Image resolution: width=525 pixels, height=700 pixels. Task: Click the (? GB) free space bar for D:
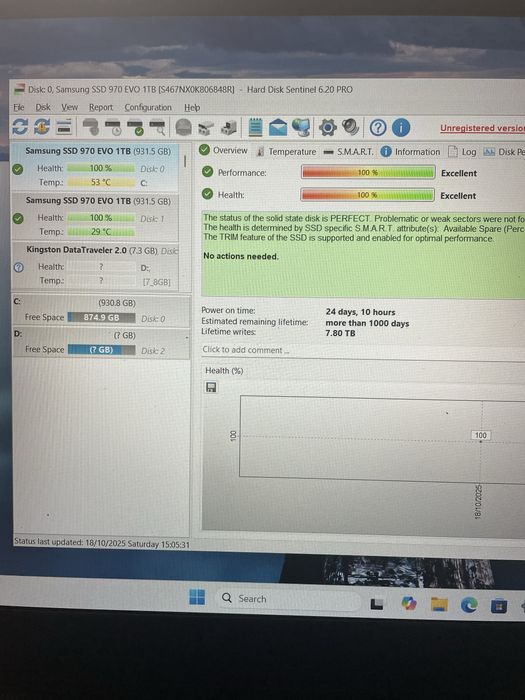point(101,350)
